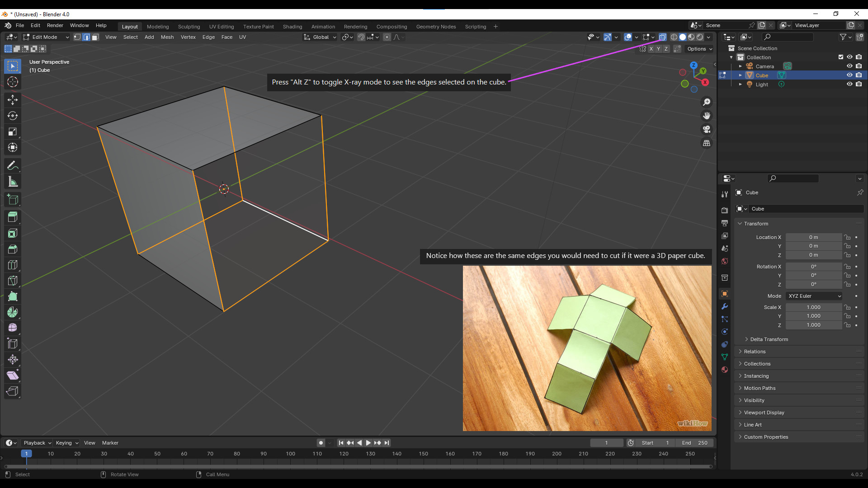Click the End frame field
868x488 pixels.
[x=695, y=443]
